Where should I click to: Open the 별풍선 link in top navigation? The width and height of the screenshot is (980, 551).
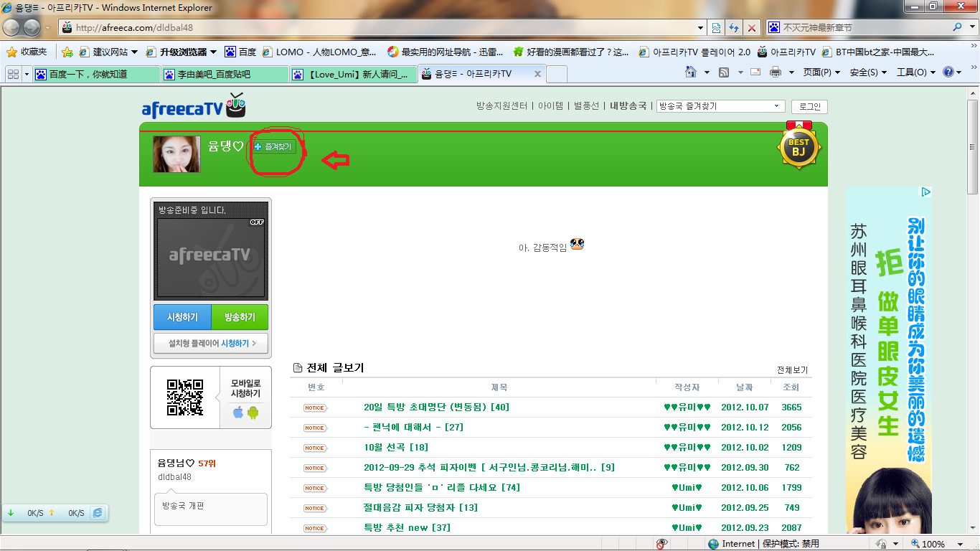(586, 106)
